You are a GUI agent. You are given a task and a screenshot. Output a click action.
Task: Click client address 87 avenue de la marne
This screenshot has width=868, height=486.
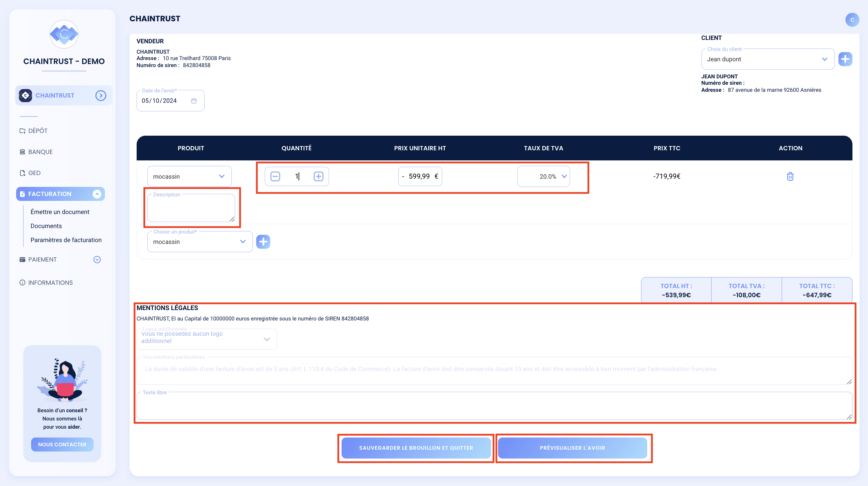(774, 90)
